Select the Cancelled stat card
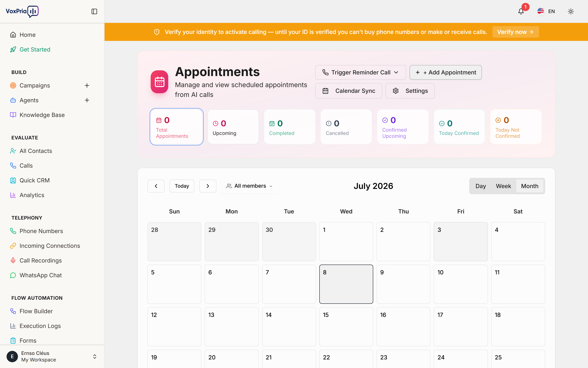588x368 pixels. click(346, 127)
